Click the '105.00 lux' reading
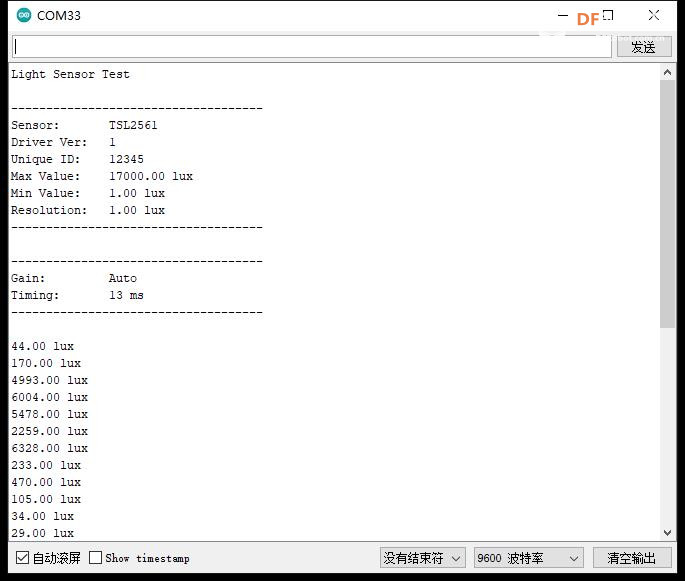Viewport: 685px width, 581px height. tap(46, 500)
